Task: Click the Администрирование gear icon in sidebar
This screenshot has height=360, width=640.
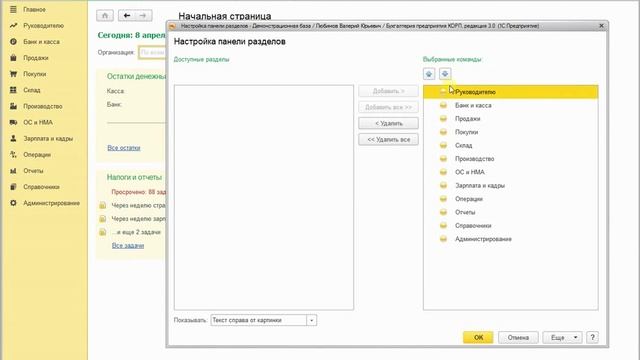Action: pyautogui.click(x=13, y=203)
